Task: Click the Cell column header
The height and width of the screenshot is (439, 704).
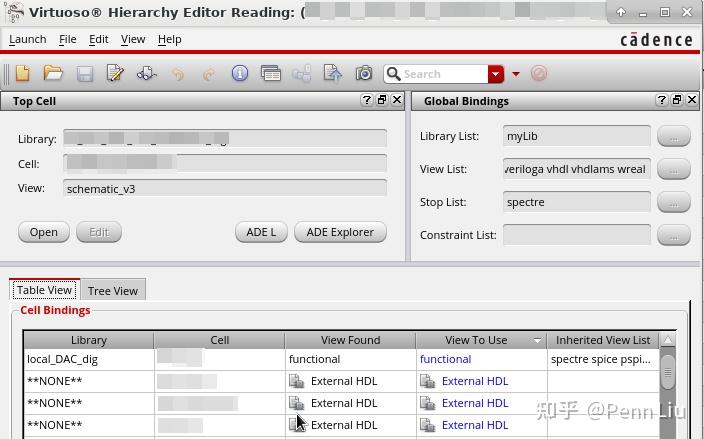Action: [x=220, y=340]
